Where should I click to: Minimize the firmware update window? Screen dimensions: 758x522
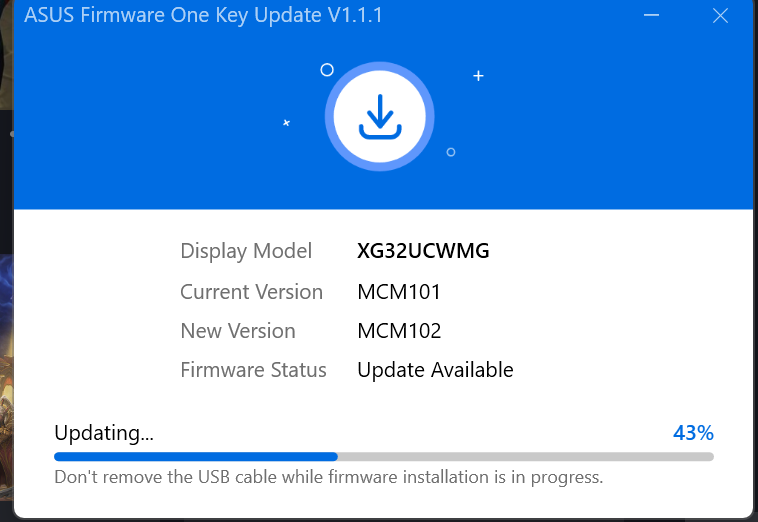652,16
